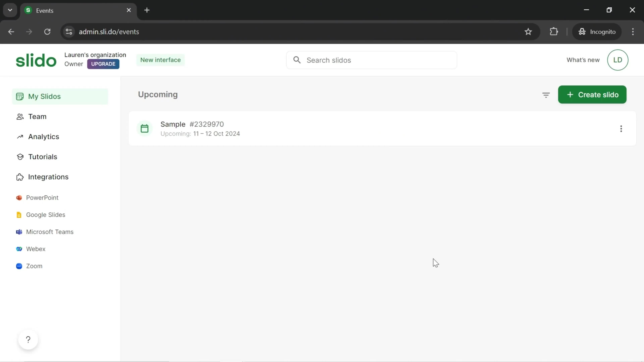
Task: Open the Create slido button
Action: [592, 95]
